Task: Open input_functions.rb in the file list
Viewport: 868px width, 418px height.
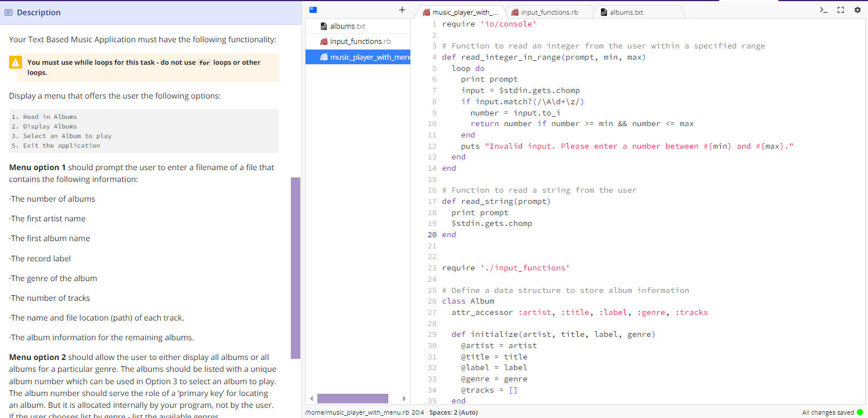Action: (x=358, y=41)
